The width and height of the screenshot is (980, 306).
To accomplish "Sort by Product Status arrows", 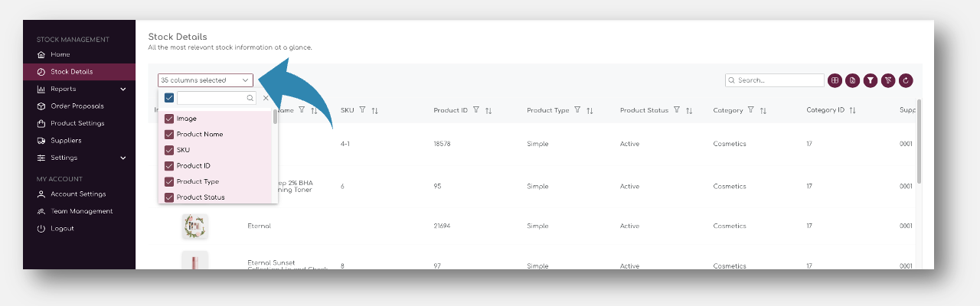I will tap(689, 110).
